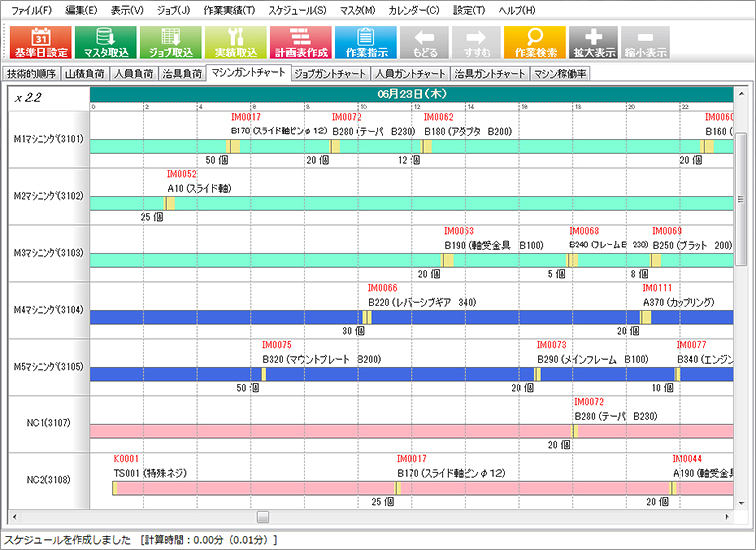The width and height of the screenshot is (756, 550).
Task: Open the スケジュール(S) menu
Action: pos(299,9)
